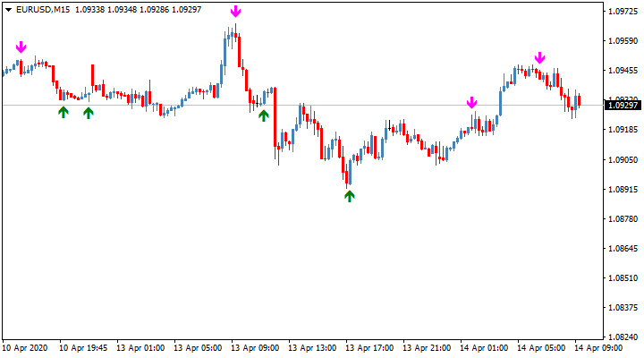Click the 1.08915 price scale label
Viewport: 644px width, 358px height.
coord(623,190)
